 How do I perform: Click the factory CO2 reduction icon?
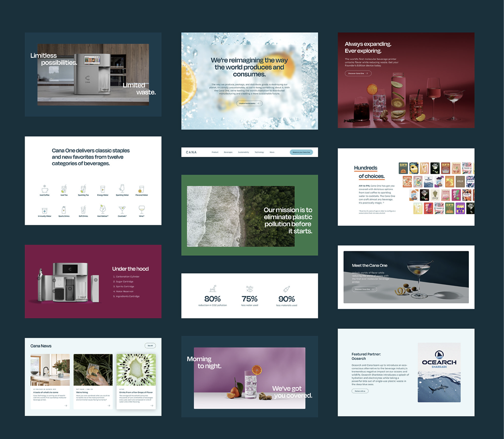pos(212,289)
